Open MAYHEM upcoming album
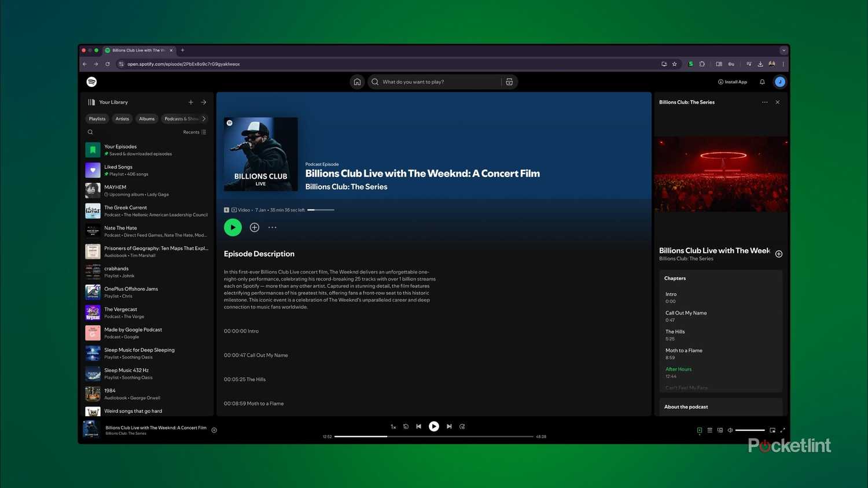The width and height of the screenshot is (868, 488). pyautogui.click(x=147, y=190)
